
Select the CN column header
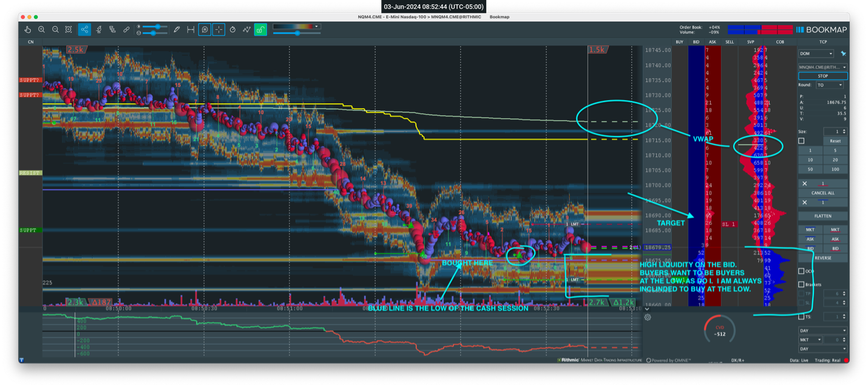[x=30, y=42]
